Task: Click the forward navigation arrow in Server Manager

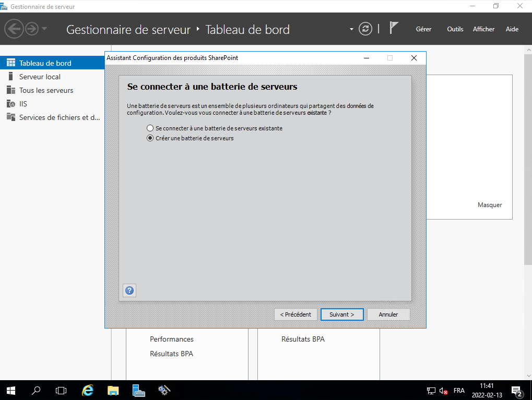Action: click(32, 29)
